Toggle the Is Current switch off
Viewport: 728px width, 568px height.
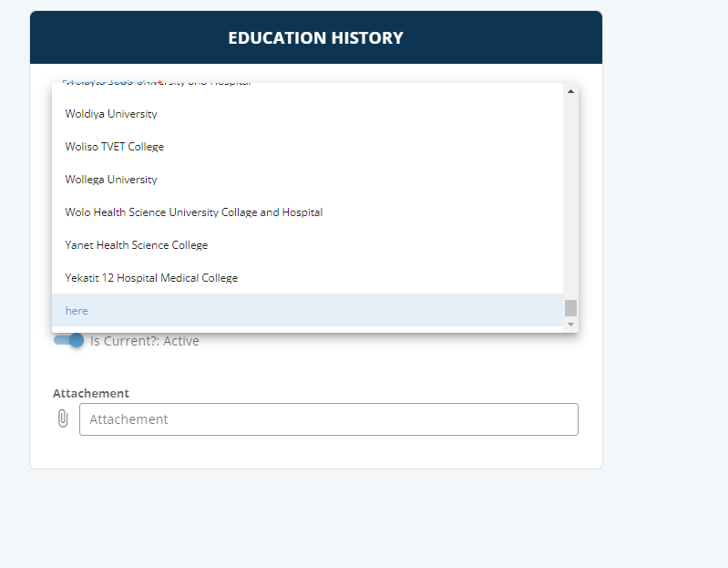click(68, 340)
